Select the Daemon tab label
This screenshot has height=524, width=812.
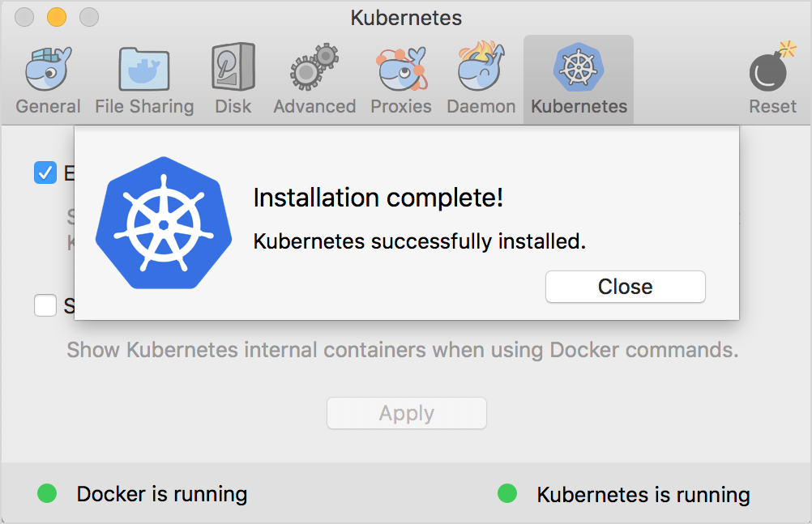pyautogui.click(x=481, y=105)
